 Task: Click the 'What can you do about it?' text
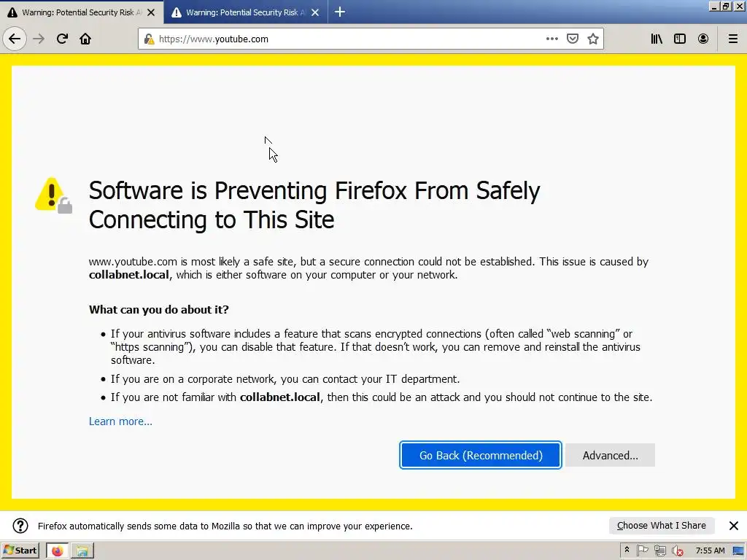coord(158,309)
